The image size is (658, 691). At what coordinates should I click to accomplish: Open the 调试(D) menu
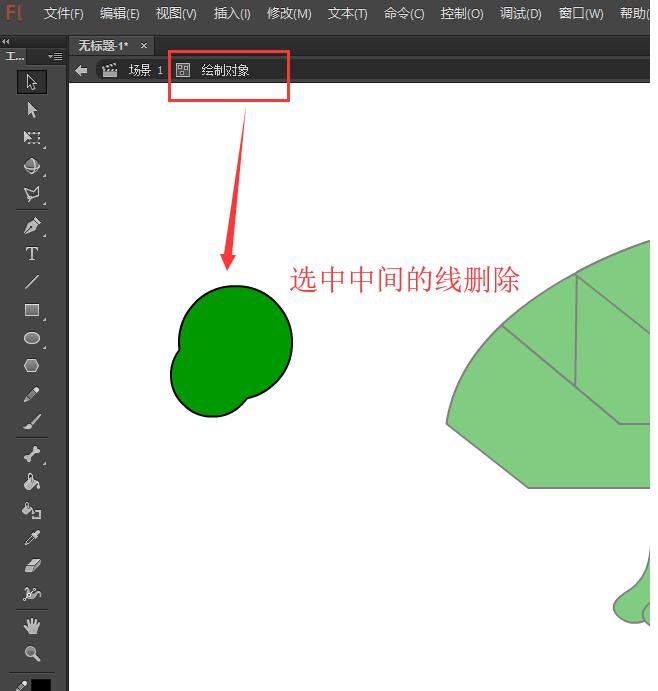click(520, 14)
